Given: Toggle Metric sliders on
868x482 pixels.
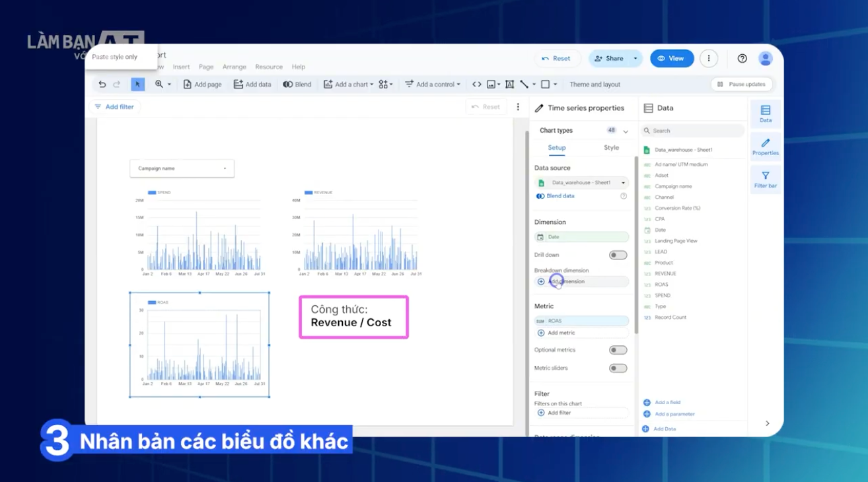Looking at the screenshot, I should [618, 368].
